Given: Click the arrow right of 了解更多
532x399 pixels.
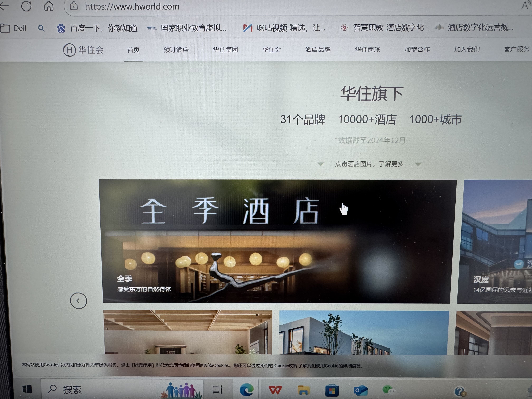Looking at the screenshot, I should pos(418,164).
